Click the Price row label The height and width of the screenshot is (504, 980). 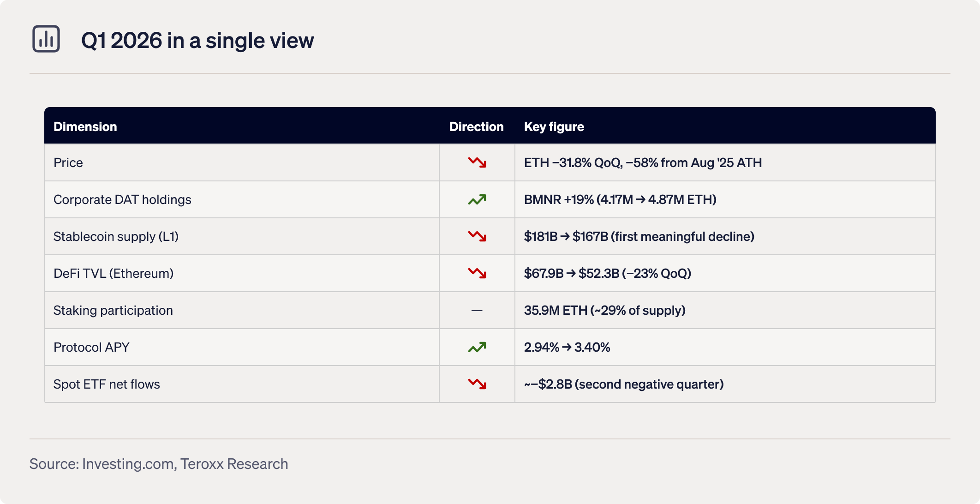tap(68, 162)
